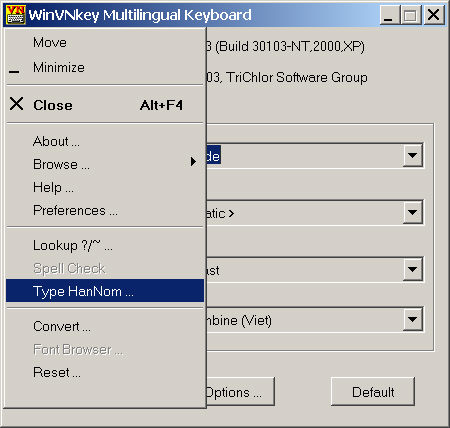This screenshot has height=428, width=450.
Task: Click the Default button
Action: coord(373,392)
